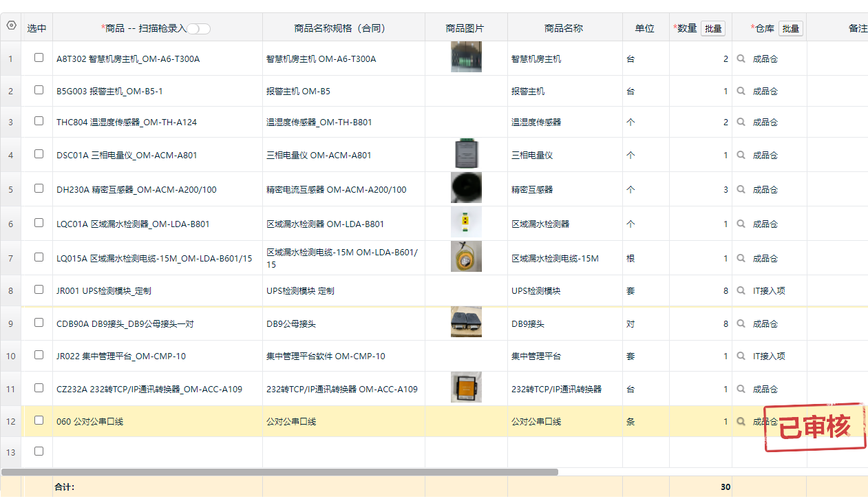Open the 区域漏水检测电缆-15M product image thumbnail
Viewport: 868px width, 501px height.
coord(466,256)
